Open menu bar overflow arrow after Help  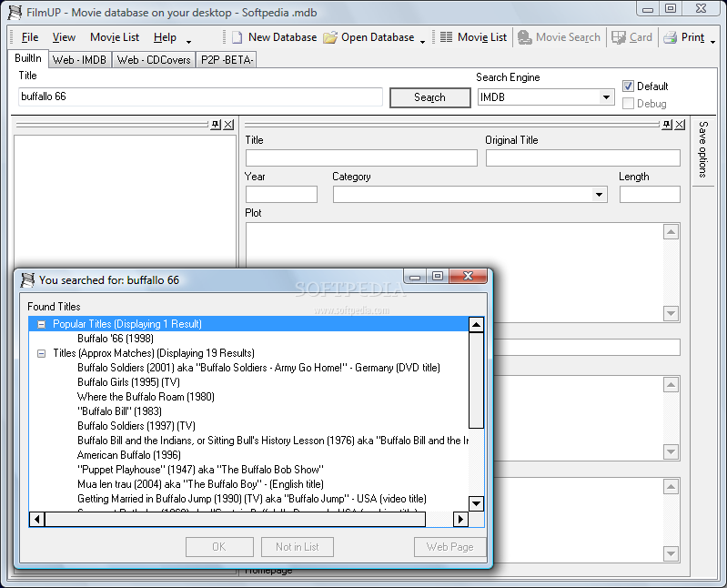tap(188, 42)
